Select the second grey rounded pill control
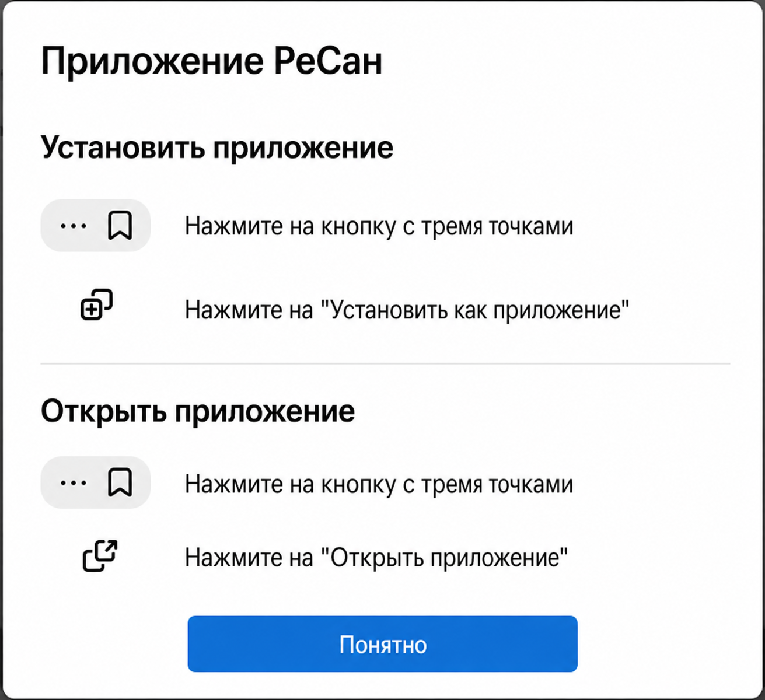 click(95, 483)
